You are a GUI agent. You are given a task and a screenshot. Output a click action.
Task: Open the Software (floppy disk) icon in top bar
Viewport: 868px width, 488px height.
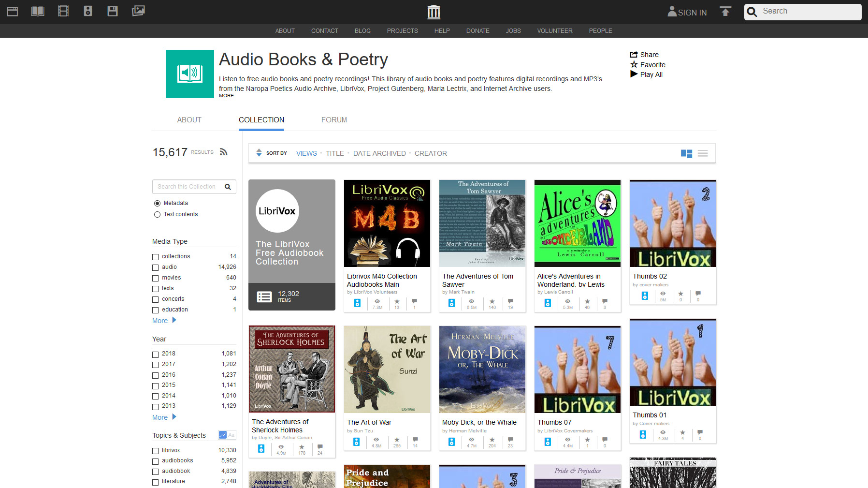pyautogui.click(x=113, y=11)
